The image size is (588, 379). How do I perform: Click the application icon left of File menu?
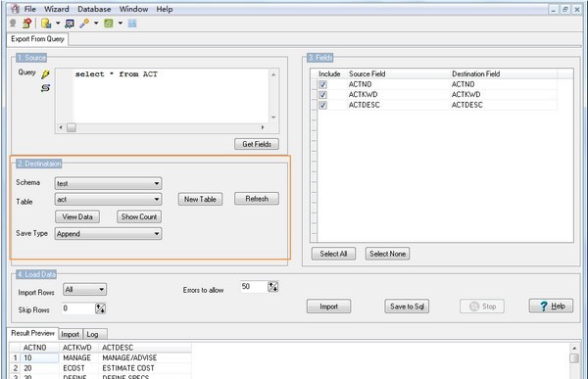[16, 9]
